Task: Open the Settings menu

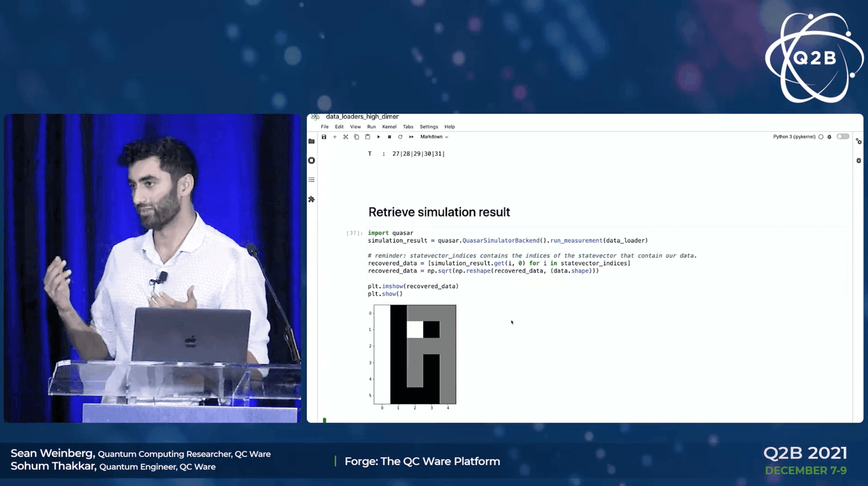Action: click(x=429, y=127)
